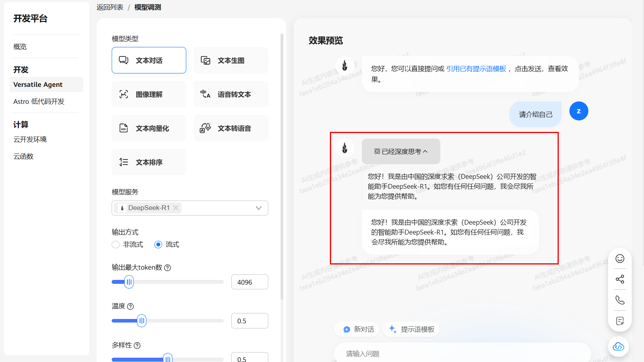Choose the 语音转文本 model type
Image resolution: width=644 pixels, height=362 pixels.
pos(231,94)
